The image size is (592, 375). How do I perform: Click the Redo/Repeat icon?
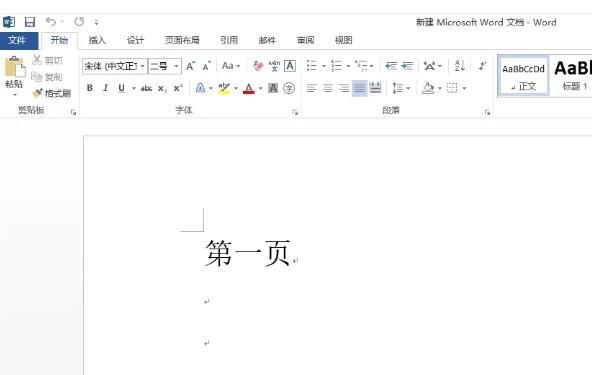(x=79, y=22)
